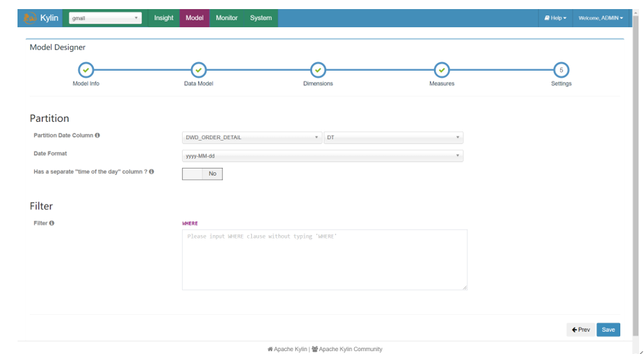644x354 pixels.
Task: Toggle separate time of the day column switch
Action: [202, 174]
